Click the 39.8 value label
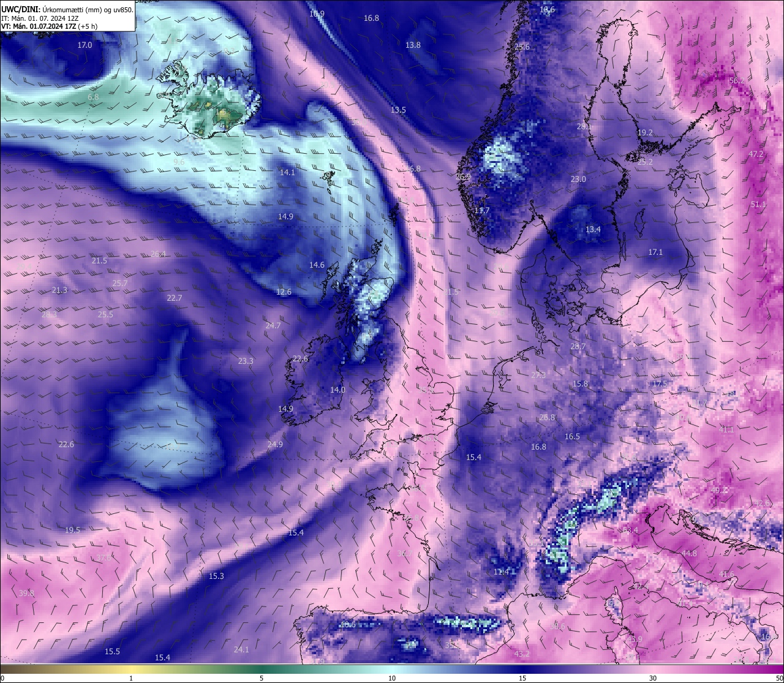The height and width of the screenshot is (683, 784). click(26, 594)
